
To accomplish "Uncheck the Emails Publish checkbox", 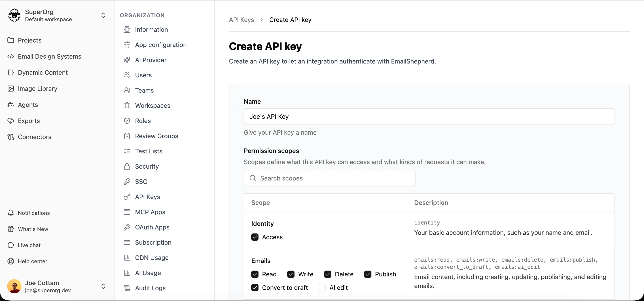I will point(368,274).
